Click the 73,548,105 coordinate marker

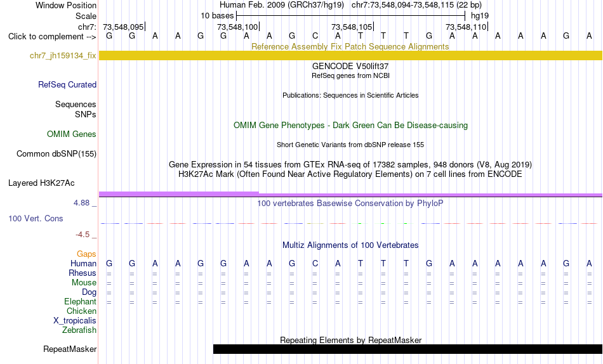tap(352, 27)
